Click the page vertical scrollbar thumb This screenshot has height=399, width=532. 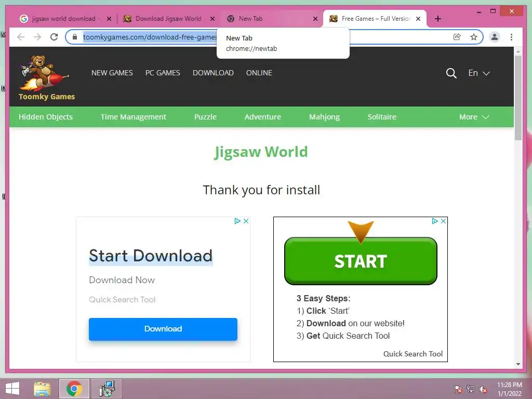click(518, 98)
